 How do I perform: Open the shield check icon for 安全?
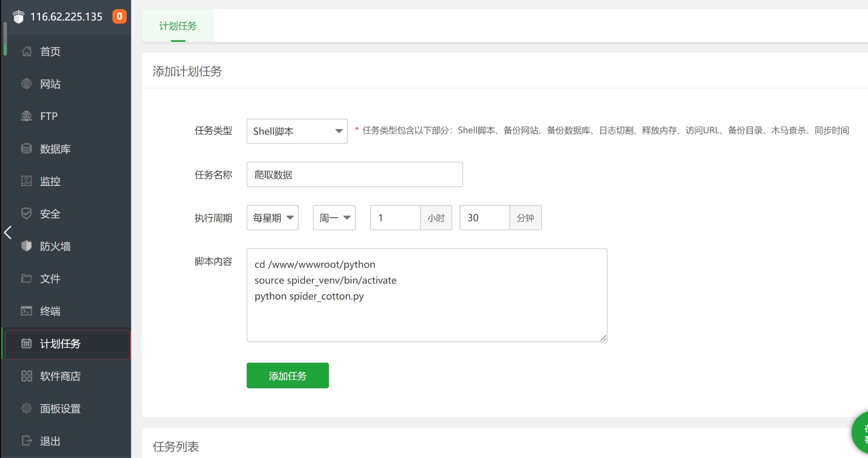[27, 214]
